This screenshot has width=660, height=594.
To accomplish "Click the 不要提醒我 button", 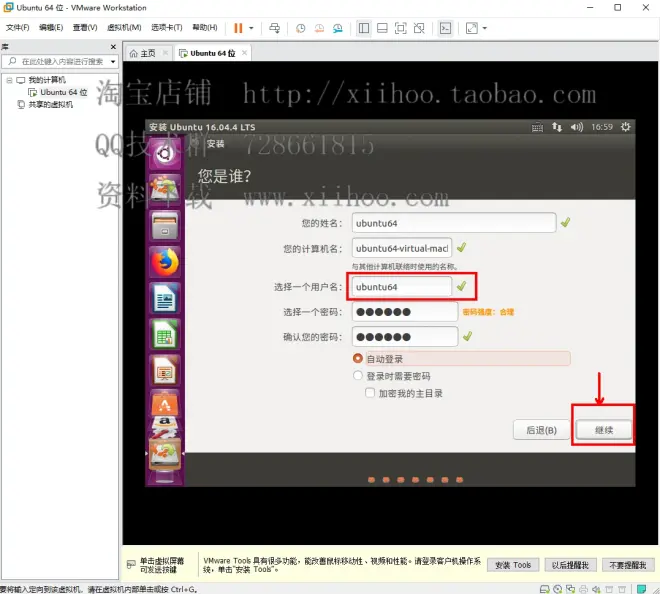I will 628,565.
